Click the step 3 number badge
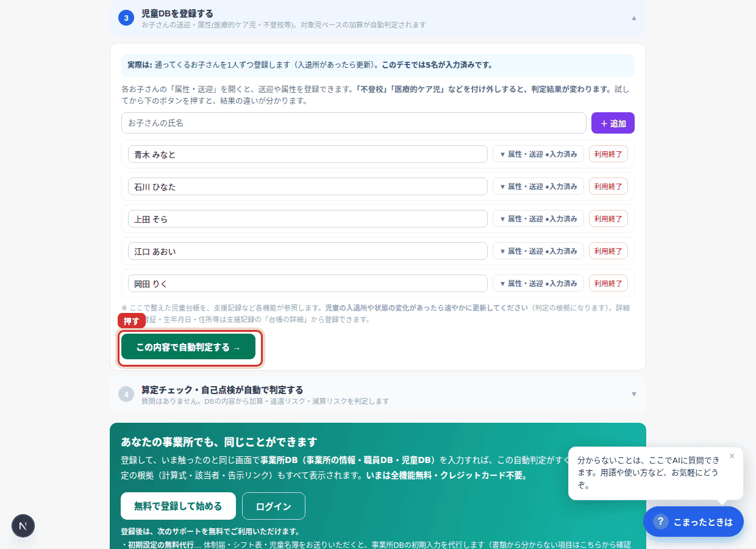 (126, 18)
